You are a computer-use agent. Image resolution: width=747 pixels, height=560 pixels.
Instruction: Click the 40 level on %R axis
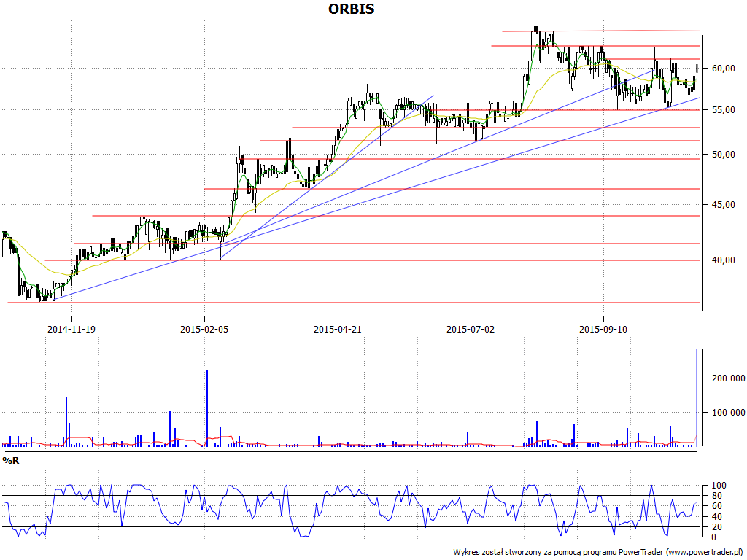[717, 517]
